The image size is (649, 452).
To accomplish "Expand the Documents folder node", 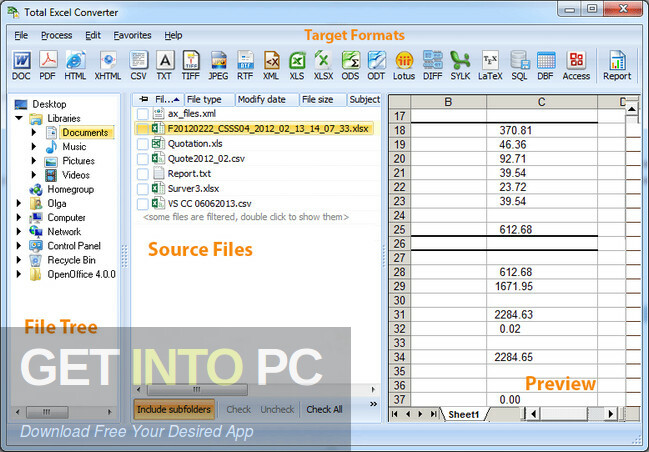I will (x=34, y=132).
